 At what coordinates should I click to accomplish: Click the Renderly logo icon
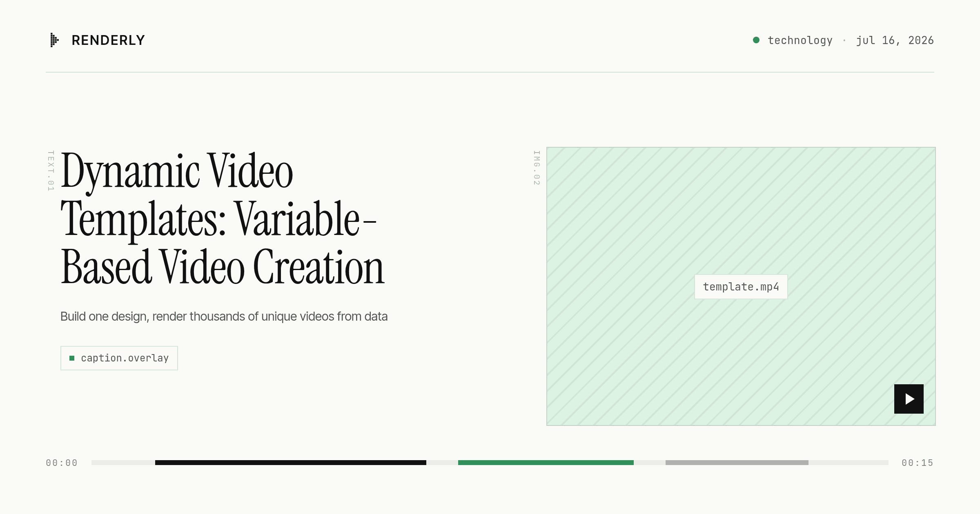point(55,40)
